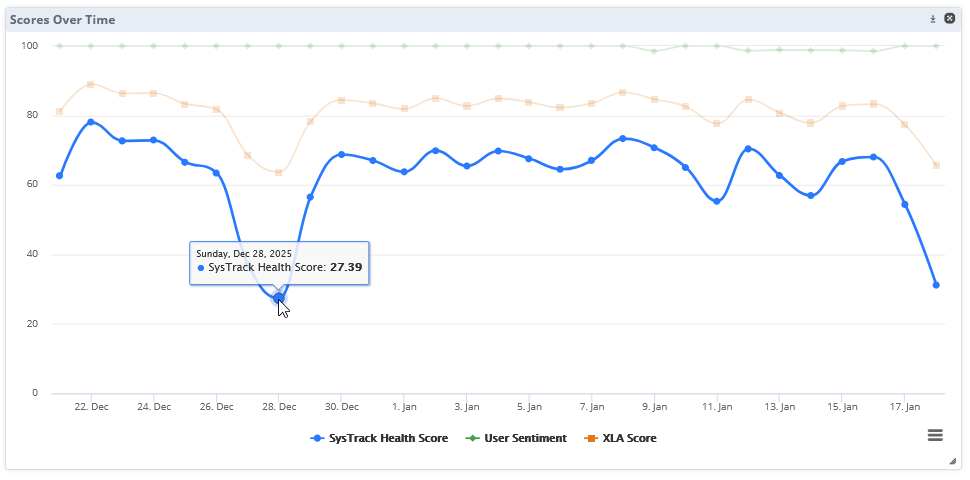970x480 pixels.
Task: Click the 9. Jan x-axis label
Action: [x=654, y=407]
